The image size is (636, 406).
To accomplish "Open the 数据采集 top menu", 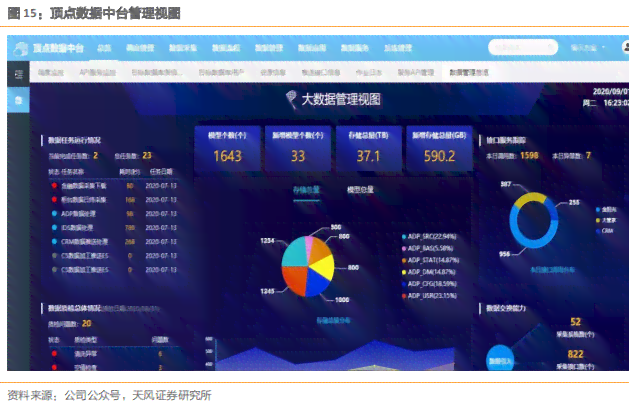I will pos(183,48).
